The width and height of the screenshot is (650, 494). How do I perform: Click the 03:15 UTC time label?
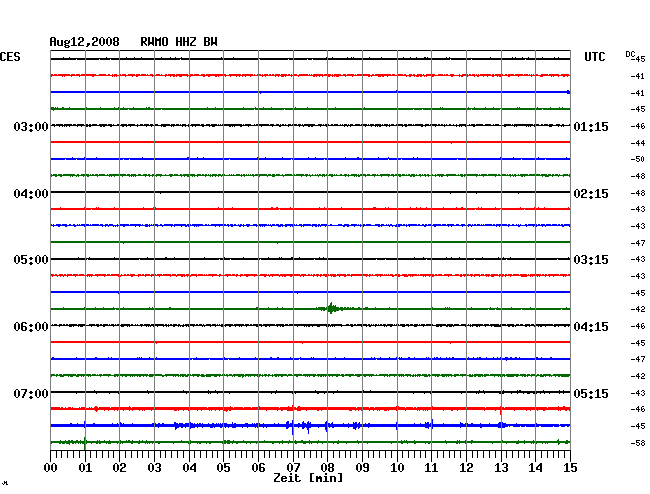591,260
